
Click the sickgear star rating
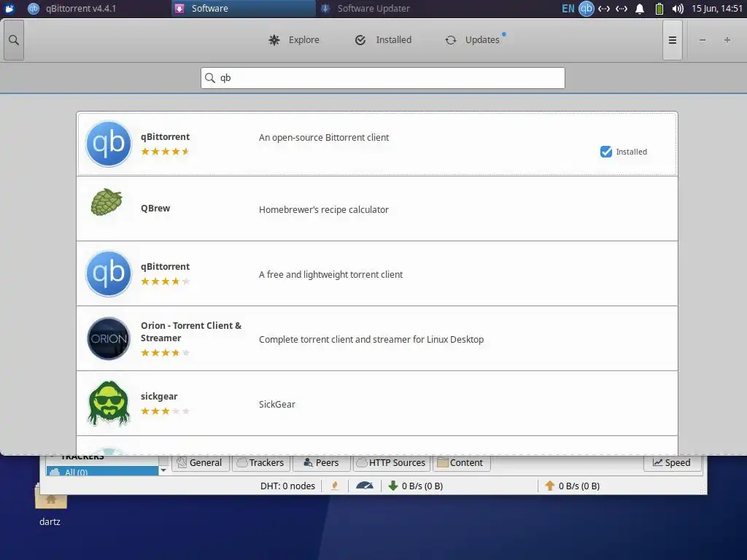point(166,411)
